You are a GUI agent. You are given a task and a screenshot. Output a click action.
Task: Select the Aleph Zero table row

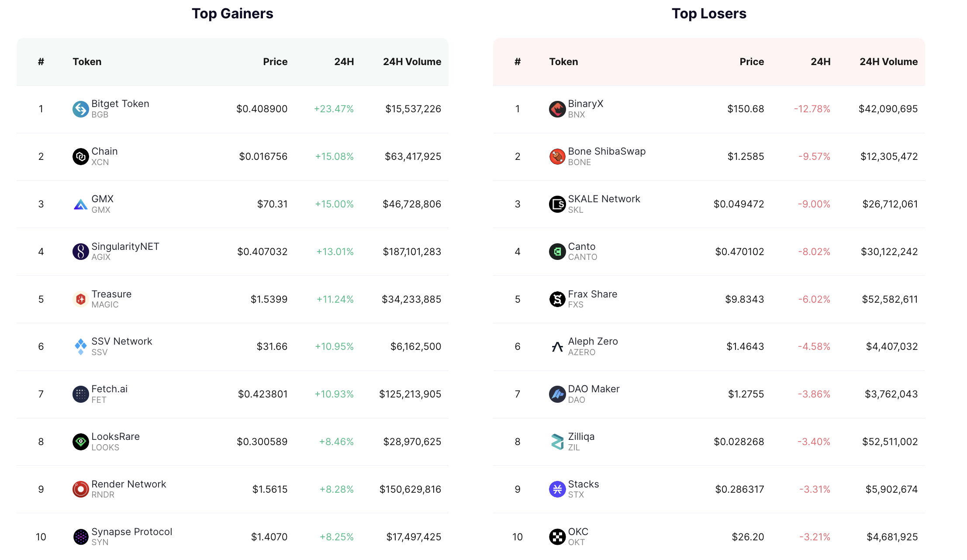point(709,347)
